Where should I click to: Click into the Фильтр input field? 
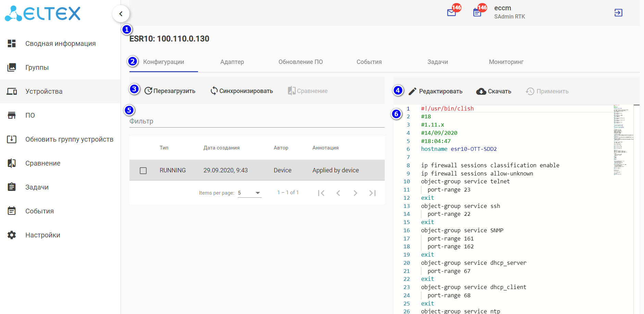(x=257, y=121)
